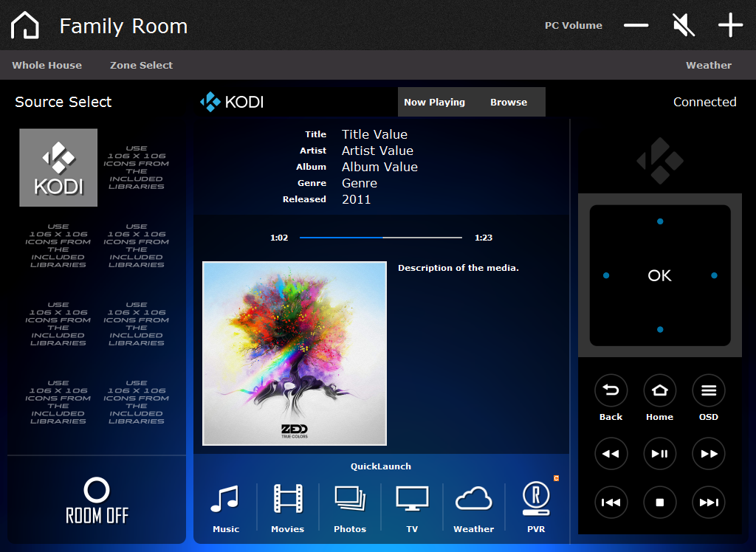Launch Movies from QuickLaunch
The image size is (756, 552).
[288, 508]
